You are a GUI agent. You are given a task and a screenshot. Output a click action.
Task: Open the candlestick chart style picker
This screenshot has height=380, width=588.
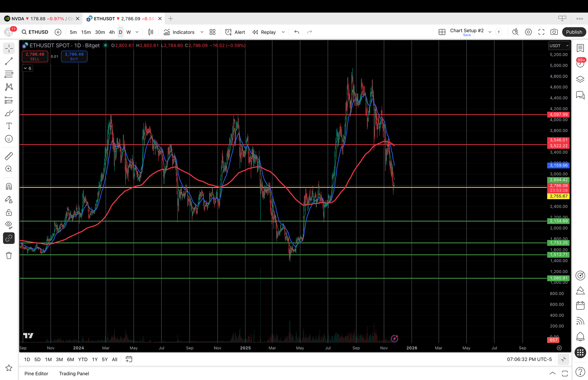[x=151, y=32]
